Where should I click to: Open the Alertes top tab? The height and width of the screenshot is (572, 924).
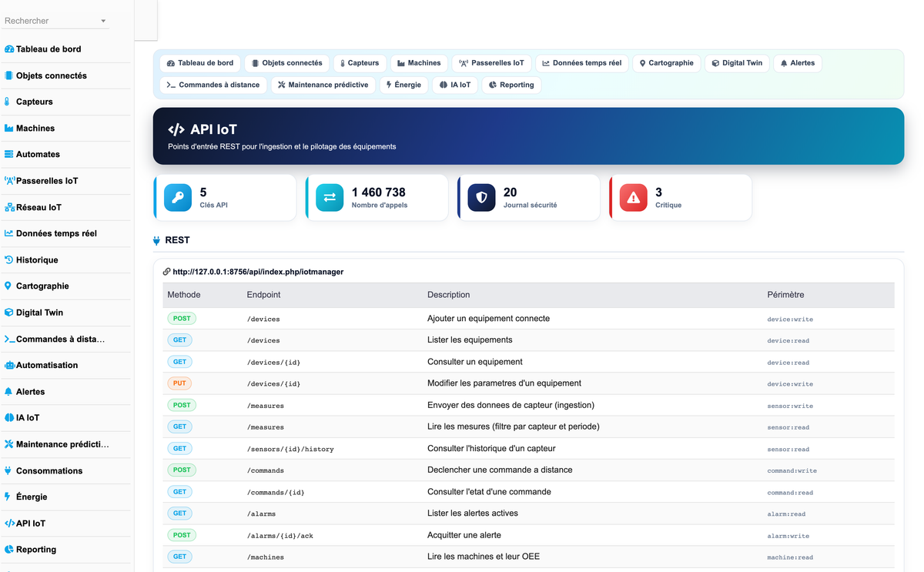point(798,63)
